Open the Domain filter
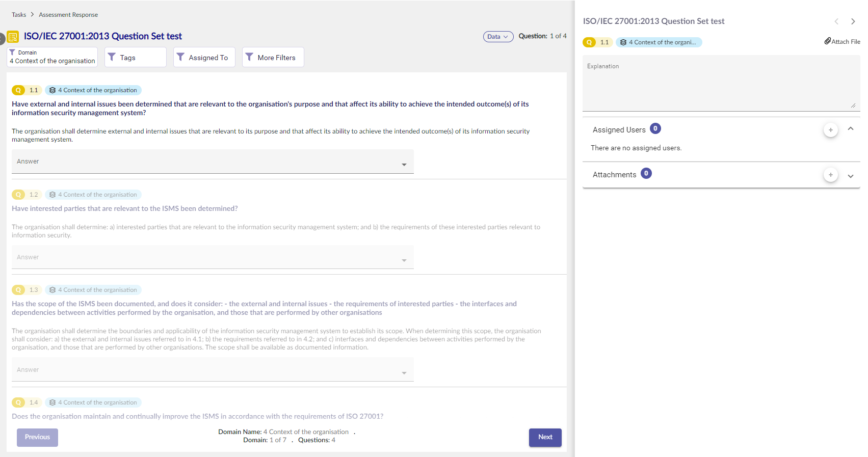Screen dimensions: 868x457 coord(52,57)
